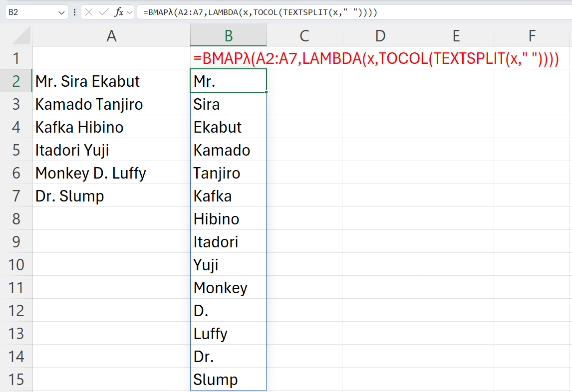Select row 15 header
572x392 pixels.
16,380
